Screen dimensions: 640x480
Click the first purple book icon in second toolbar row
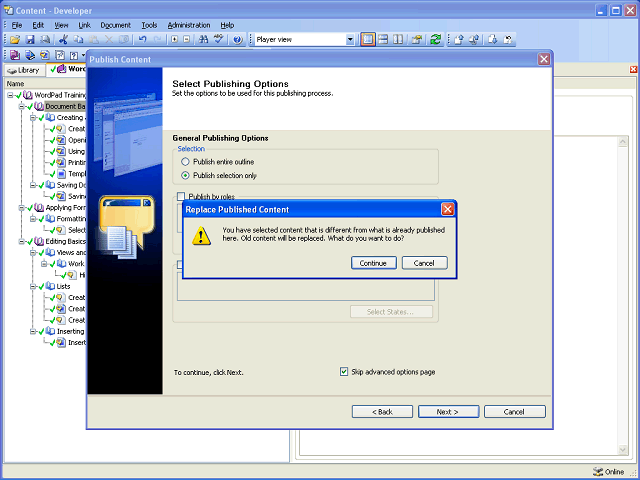click(15, 55)
